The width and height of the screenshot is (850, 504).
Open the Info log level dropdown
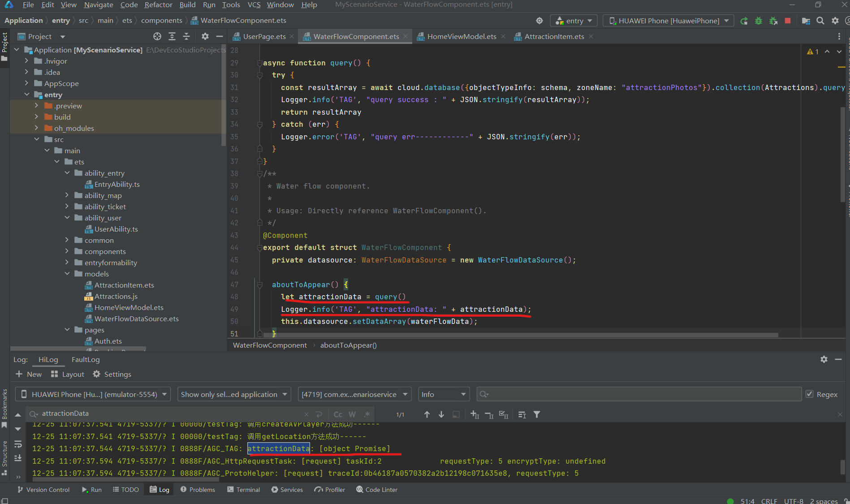(x=444, y=394)
